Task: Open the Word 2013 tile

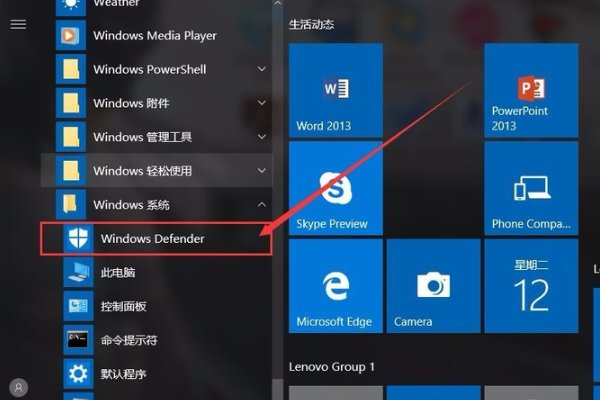Action: click(336, 90)
